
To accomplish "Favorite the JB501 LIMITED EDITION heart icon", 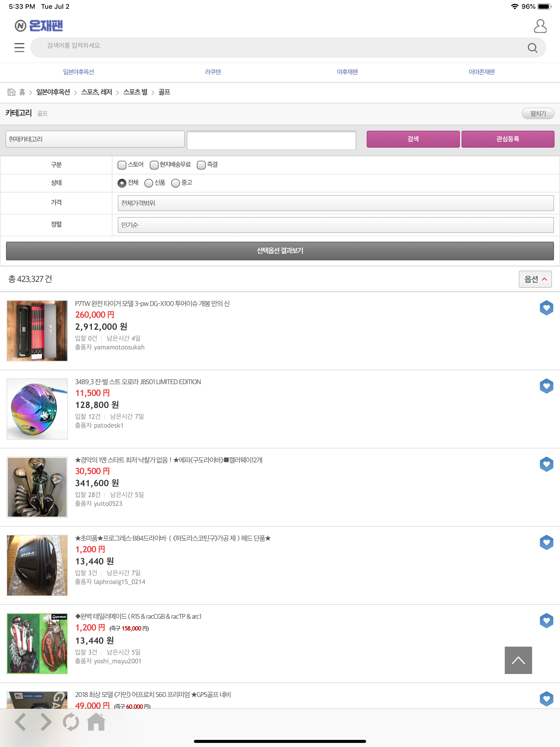I will click(x=546, y=386).
